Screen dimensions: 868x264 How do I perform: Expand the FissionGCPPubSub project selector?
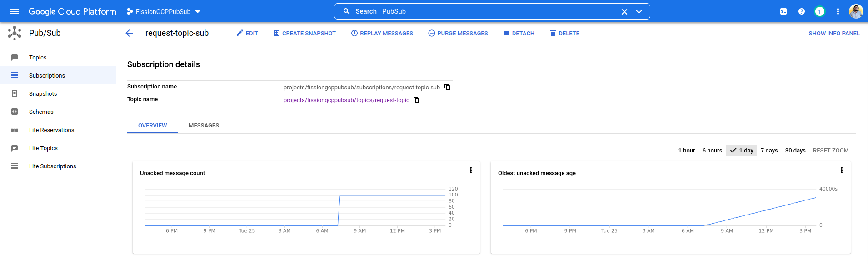click(164, 12)
